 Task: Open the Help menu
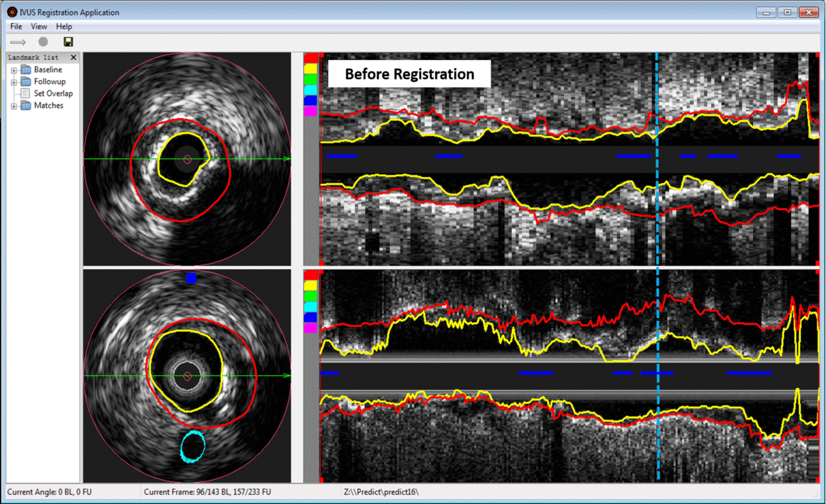tap(64, 26)
